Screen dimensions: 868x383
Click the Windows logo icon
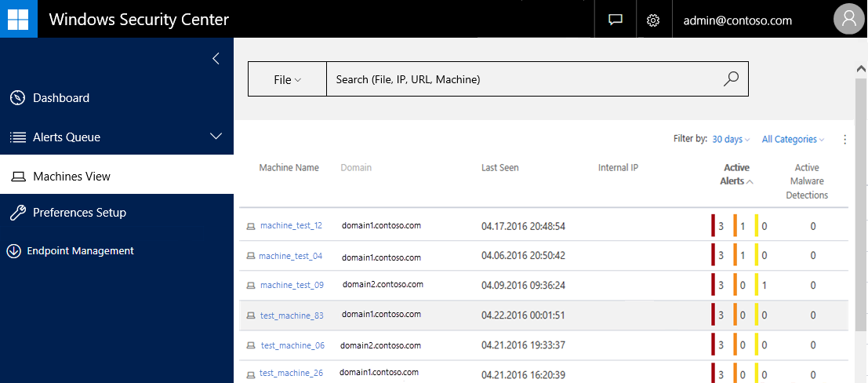click(19, 19)
